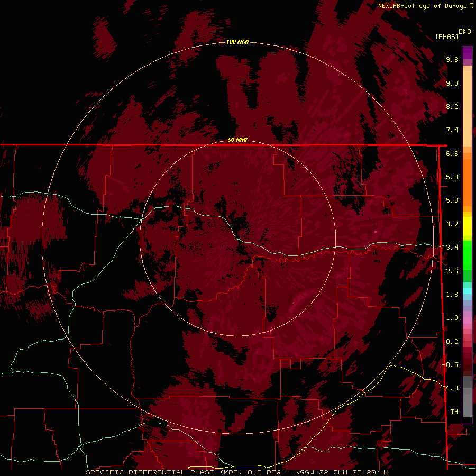Viewport: 476px width, 476px height.
Task: Click the bright green segment of color bar
Action: coord(467,255)
